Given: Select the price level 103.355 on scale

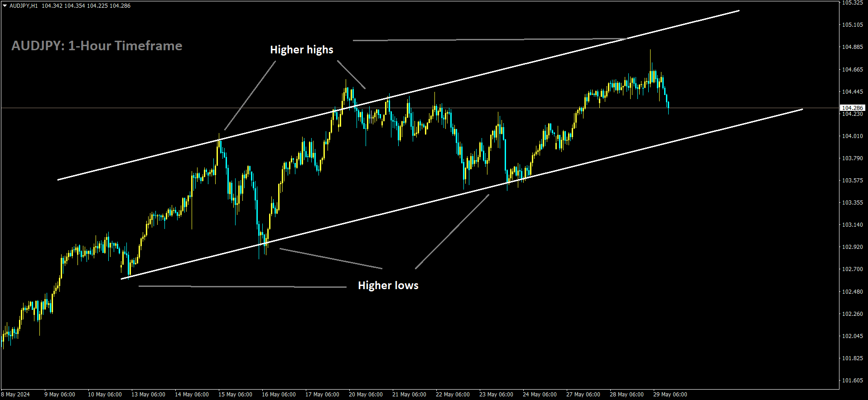Looking at the screenshot, I should 853,203.
